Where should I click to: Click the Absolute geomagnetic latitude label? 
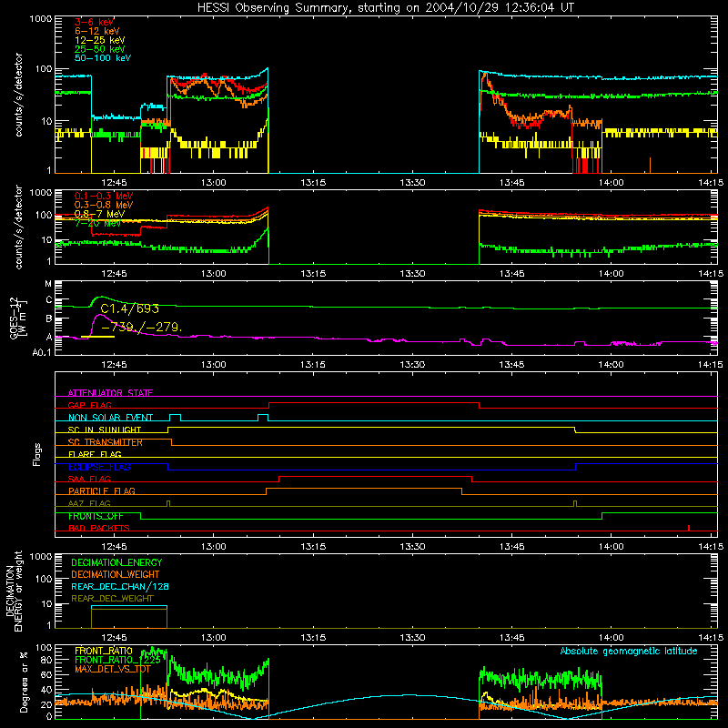(x=629, y=652)
